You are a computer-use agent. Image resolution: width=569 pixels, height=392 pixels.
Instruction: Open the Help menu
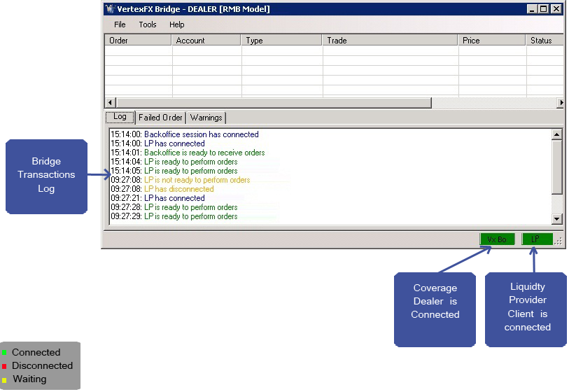(176, 24)
